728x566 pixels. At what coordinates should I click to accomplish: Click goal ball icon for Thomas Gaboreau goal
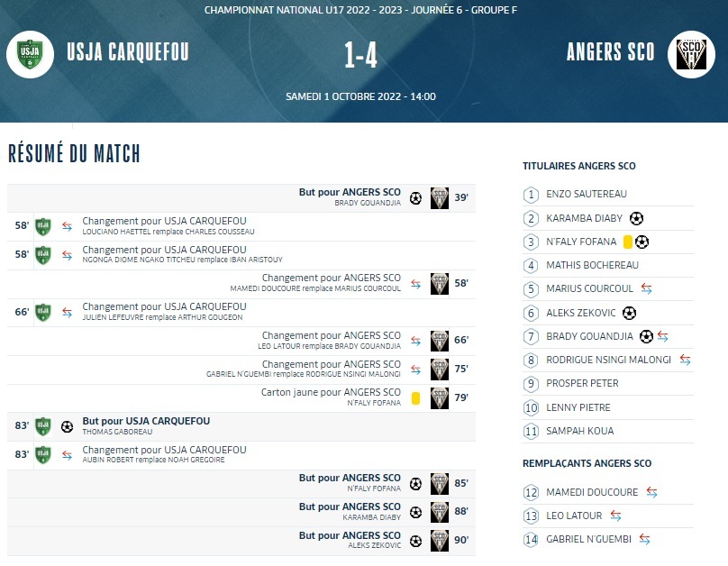(67, 426)
